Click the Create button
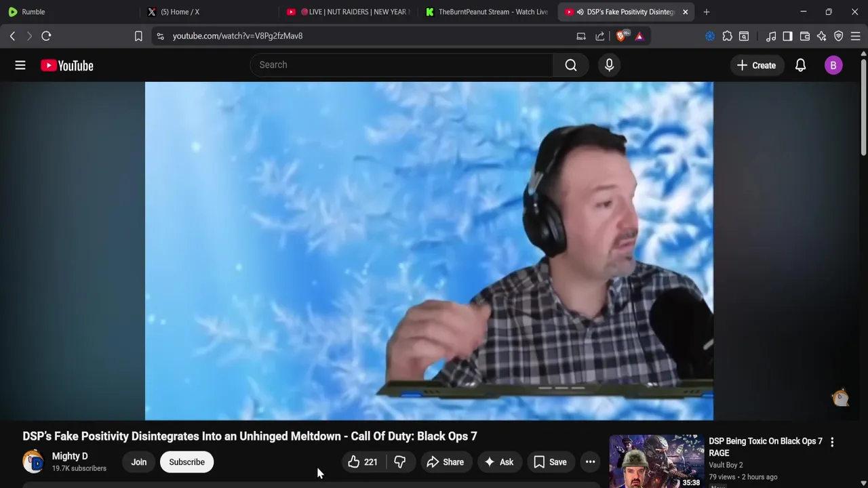 757,65
